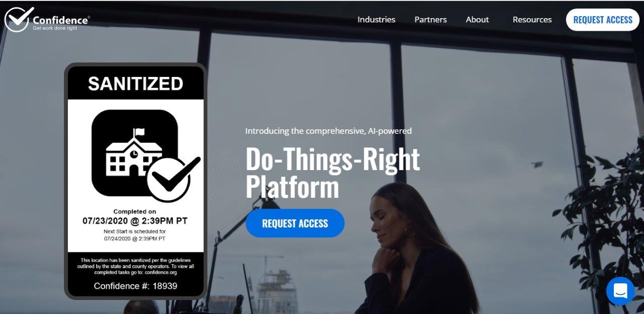The width and height of the screenshot is (644, 314).
Task: Click the white REQUEST ACCESS header button
Action: coord(603,20)
